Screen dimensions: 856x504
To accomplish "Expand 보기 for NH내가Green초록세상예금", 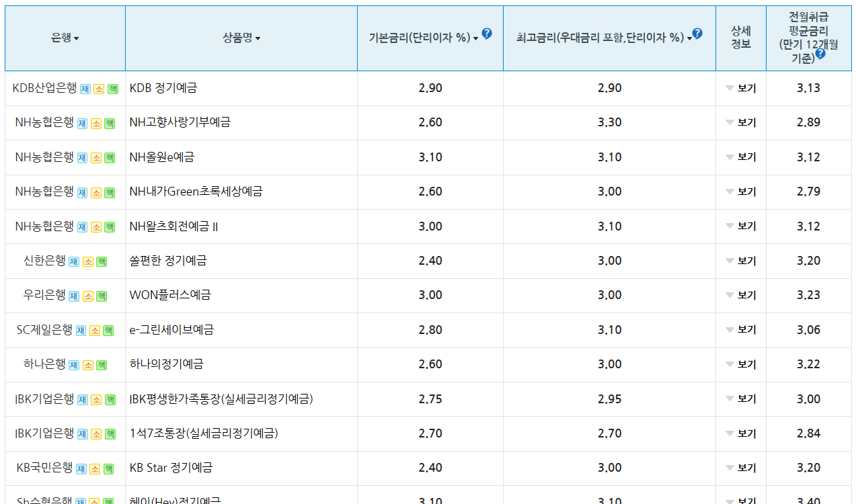I will point(741,192).
